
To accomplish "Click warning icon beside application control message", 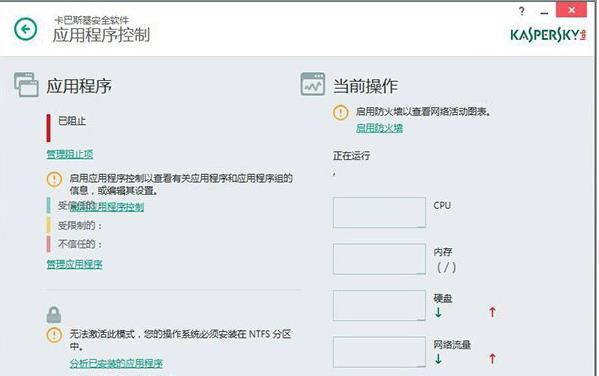I will click(54, 179).
